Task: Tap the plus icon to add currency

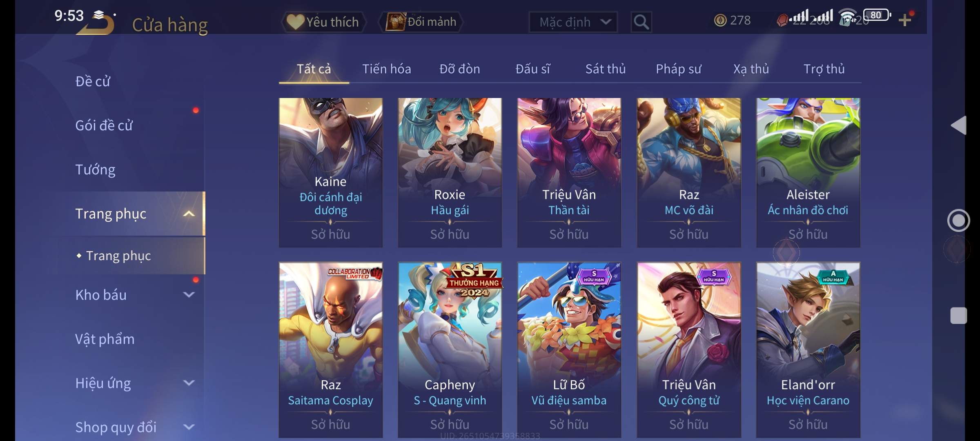Action: click(x=905, y=20)
